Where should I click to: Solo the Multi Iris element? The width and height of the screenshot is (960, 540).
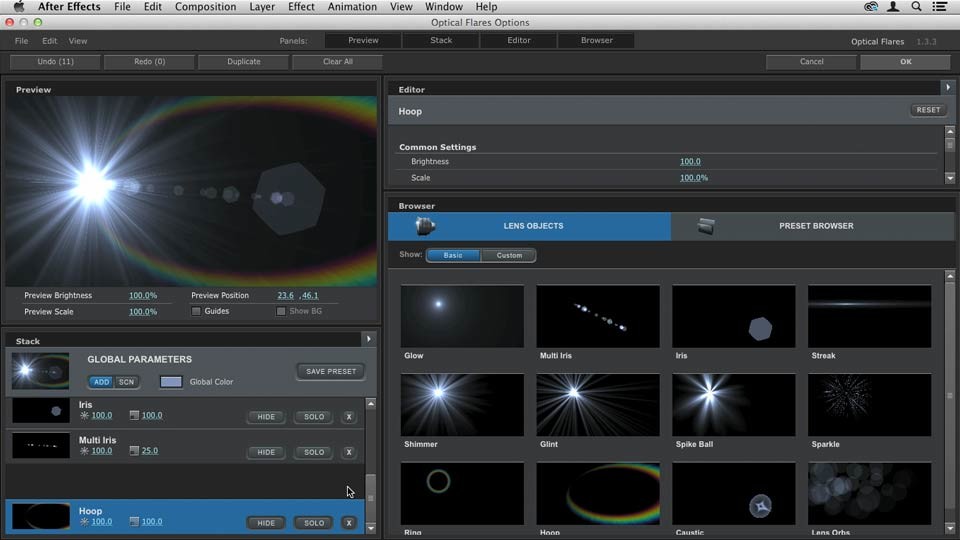[x=314, y=452]
